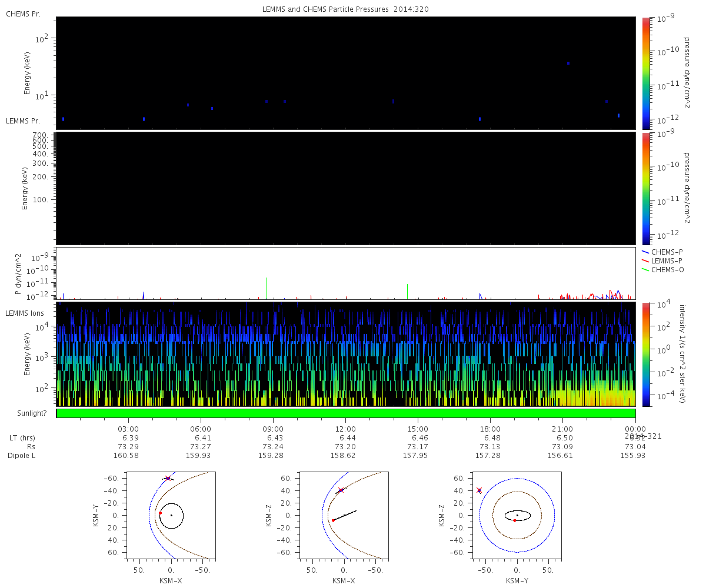Screen dimensions: 706x588
Task: Click the 'CHEMS Pr.' panel label
Action: coord(23,14)
